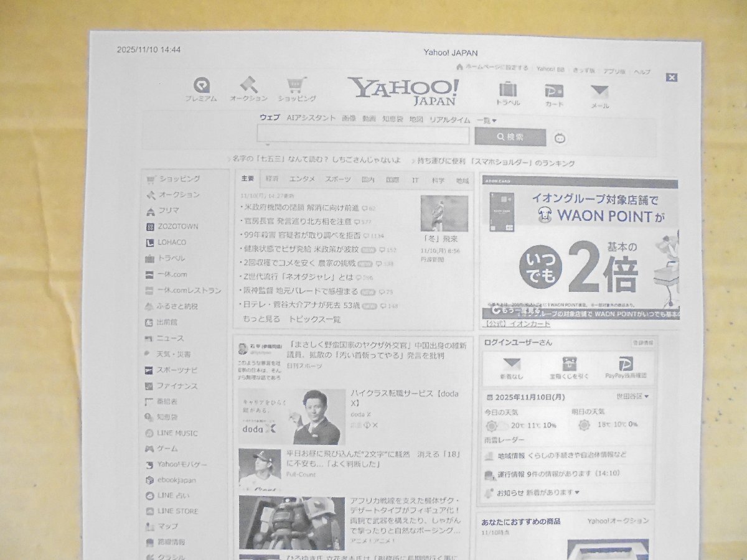The height and width of the screenshot is (560, 747).
Task: Select the 国内 news tab
Action: coord(368,180)
